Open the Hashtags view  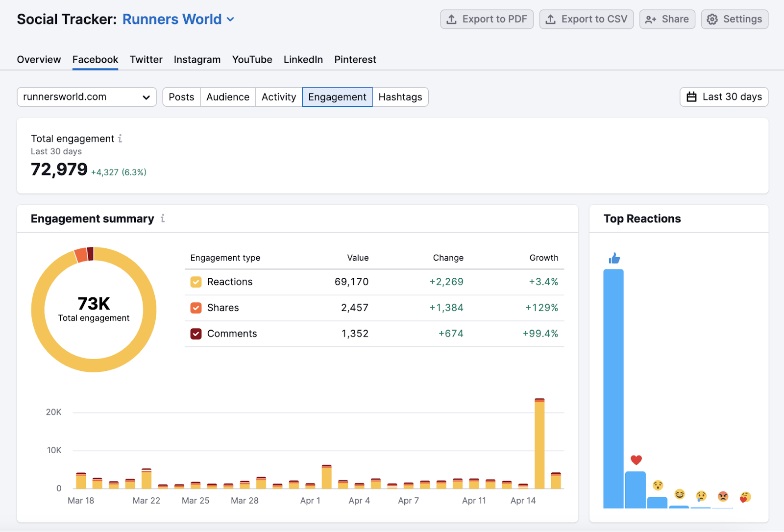pyautogui.click(x=400, y=97)
